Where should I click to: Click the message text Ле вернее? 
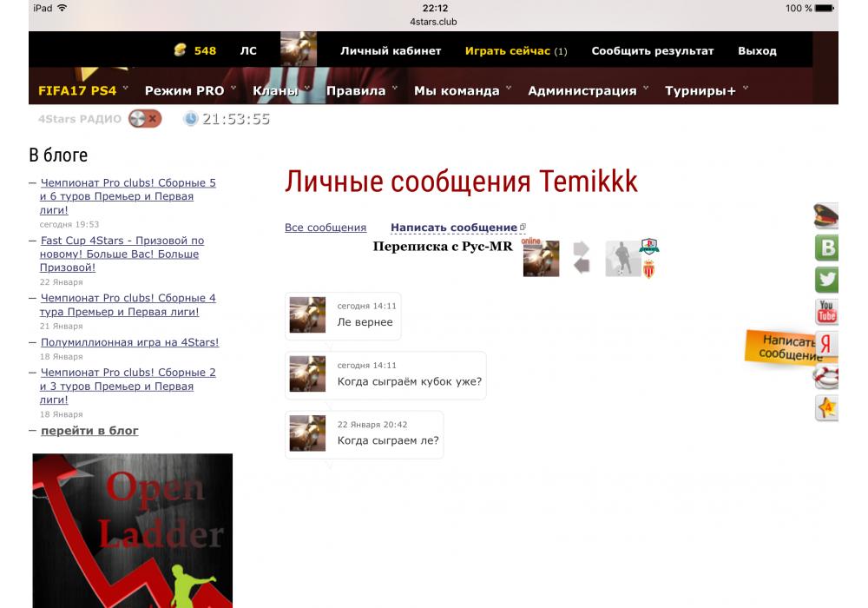point(365,321)
